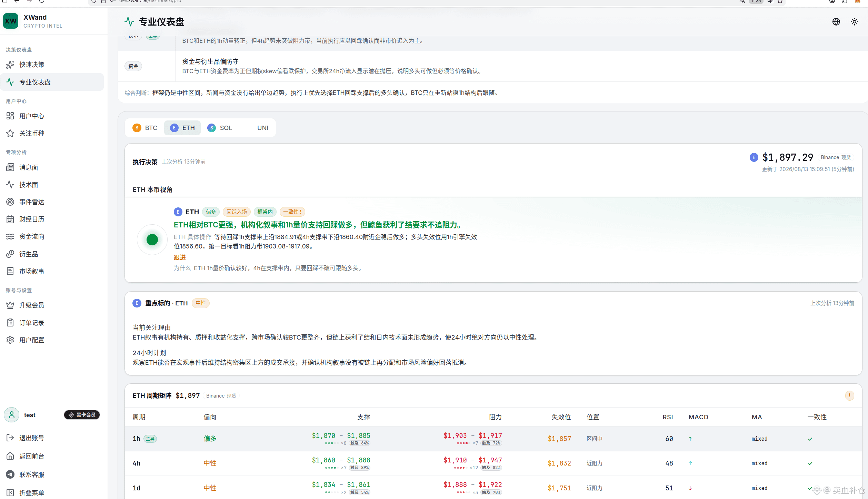Open 用户中心 grid icon in sidebar
868x499 pixels.
[x=10, y=116]
